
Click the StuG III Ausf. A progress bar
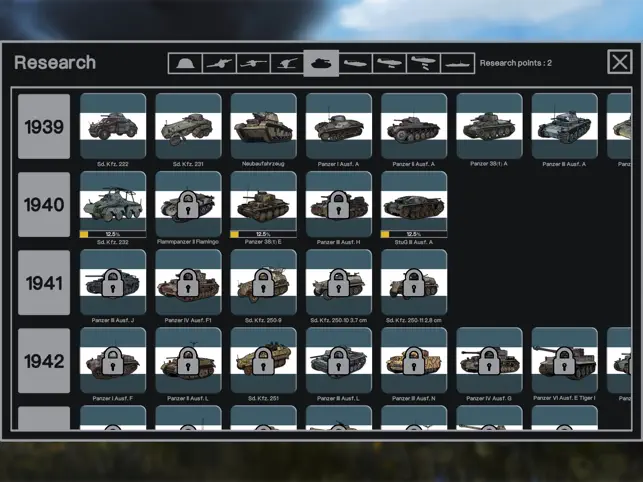click(x=414, y=234)
